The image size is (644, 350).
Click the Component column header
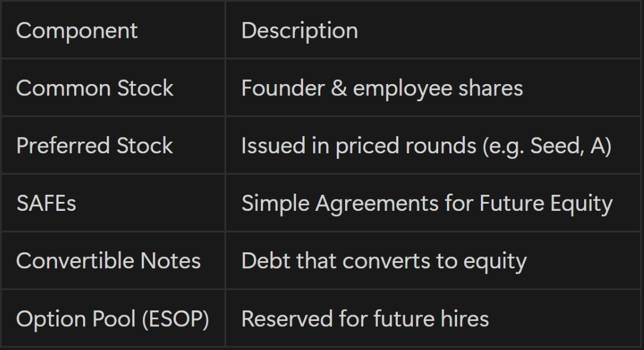pos(77,31)
